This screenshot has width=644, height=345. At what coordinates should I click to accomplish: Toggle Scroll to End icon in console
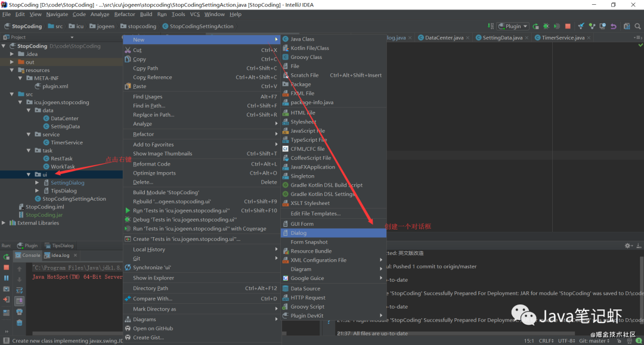pos(19,301)
